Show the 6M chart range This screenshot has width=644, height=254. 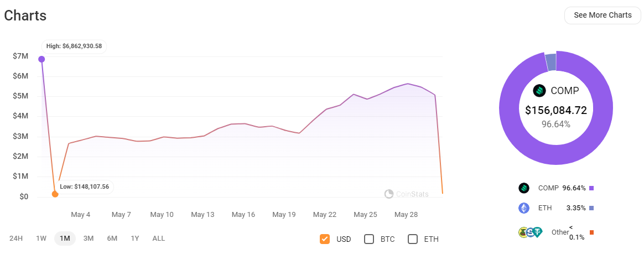click(x=112, y=239)
